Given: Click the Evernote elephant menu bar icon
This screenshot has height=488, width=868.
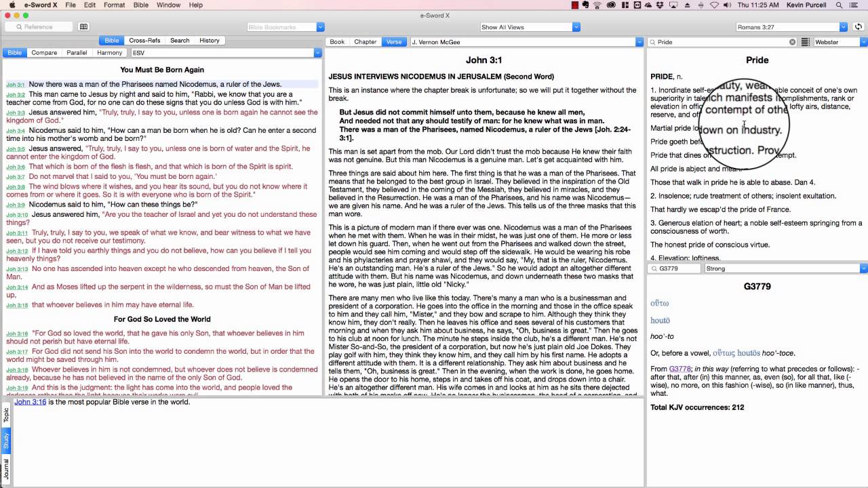Looking at the screenshot, I should 585,5.
